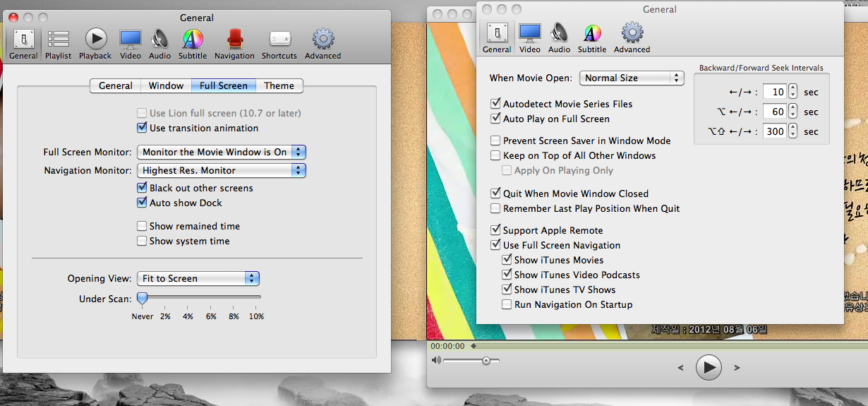This screenshot has width=868, height=406.
Task: Open the Playlist preferences pane
Action: point(58,43)
